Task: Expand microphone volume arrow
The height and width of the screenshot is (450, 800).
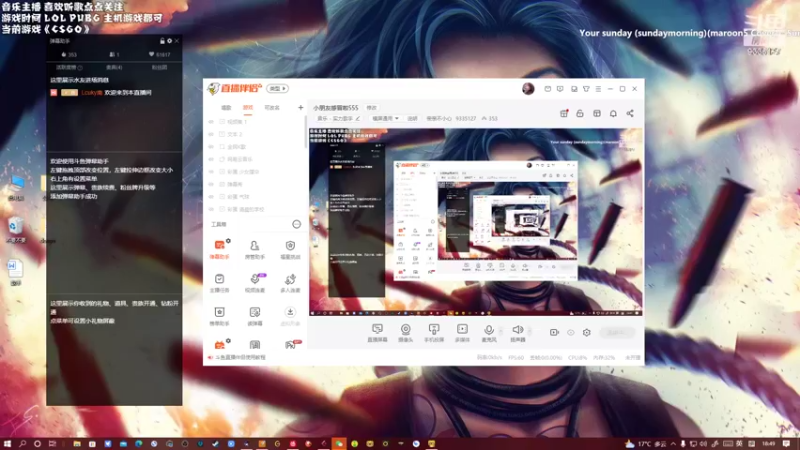Action: click(x=501, y=332)
